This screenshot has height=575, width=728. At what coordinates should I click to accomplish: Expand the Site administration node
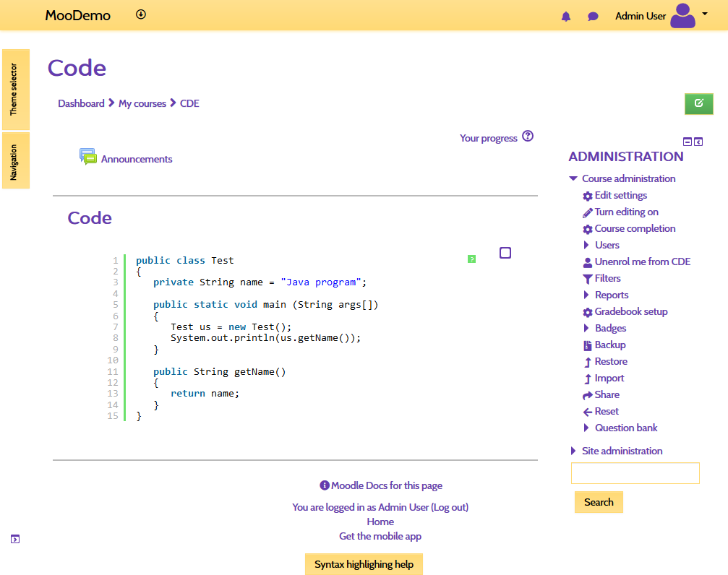point(573,451)
